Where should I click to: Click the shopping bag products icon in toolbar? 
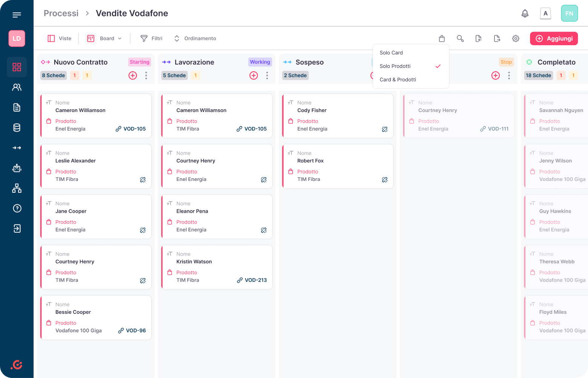click(x=442, y=38)
